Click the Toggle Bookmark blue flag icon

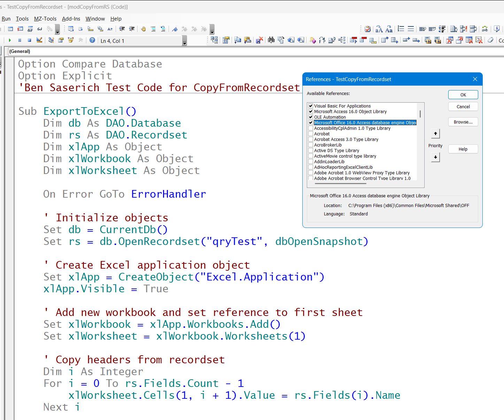(175, 29)
